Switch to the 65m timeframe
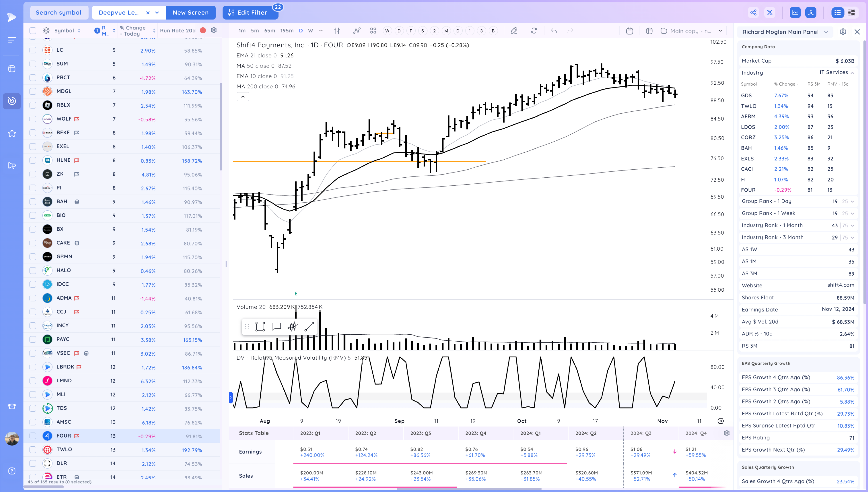 (x=270, y=31)
